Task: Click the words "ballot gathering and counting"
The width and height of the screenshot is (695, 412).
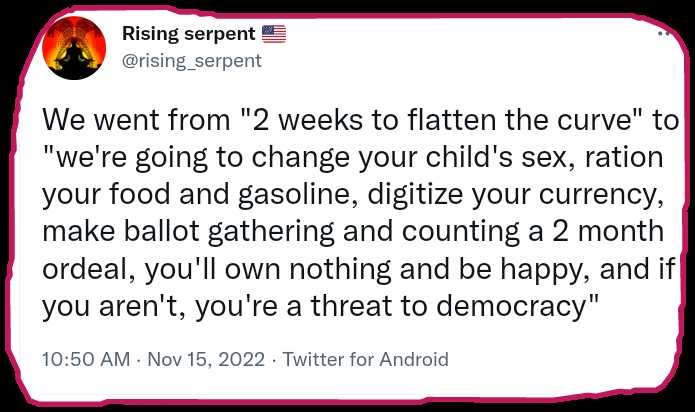Action: [x=321, y=232]
